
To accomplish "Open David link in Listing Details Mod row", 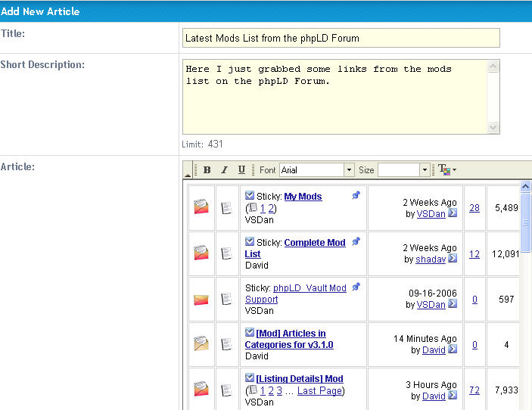I will click(434, 396).
